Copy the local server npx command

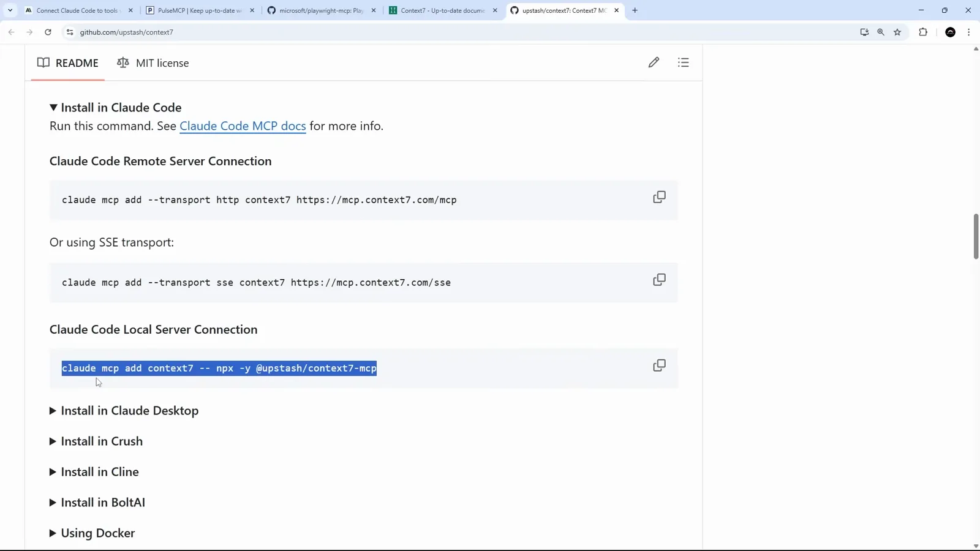(659, 365)
